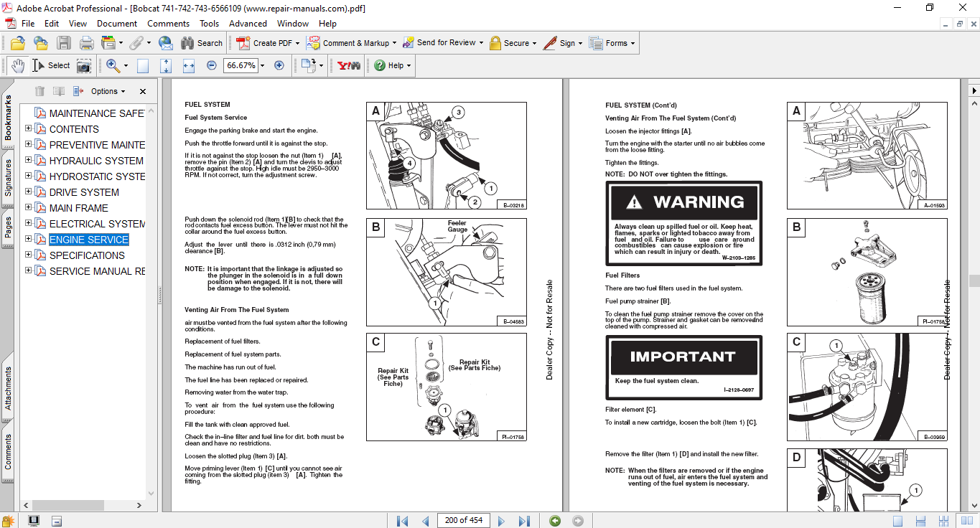Go to the first page
The width and height of the screenshot is (980, 528).
coord(402,521)
